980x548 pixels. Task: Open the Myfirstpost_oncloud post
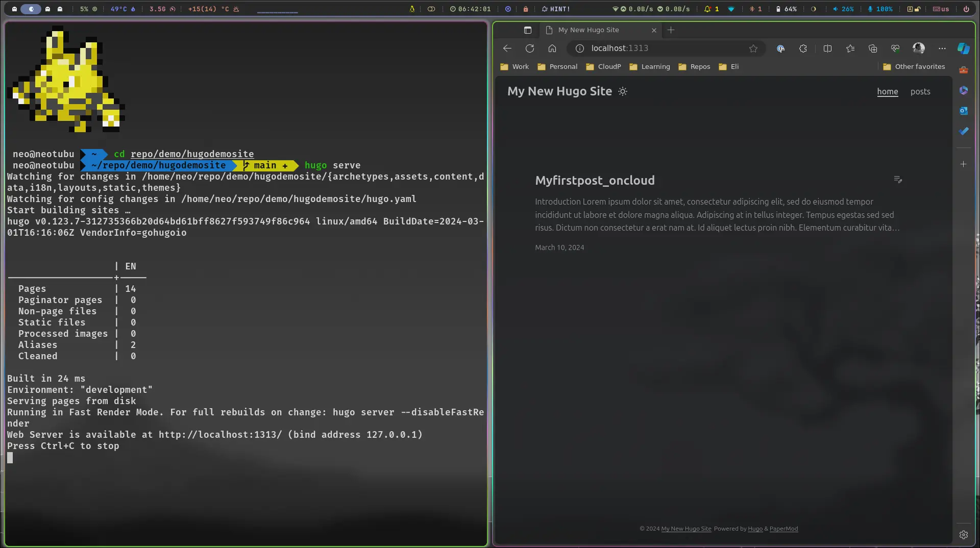point(595,181)
